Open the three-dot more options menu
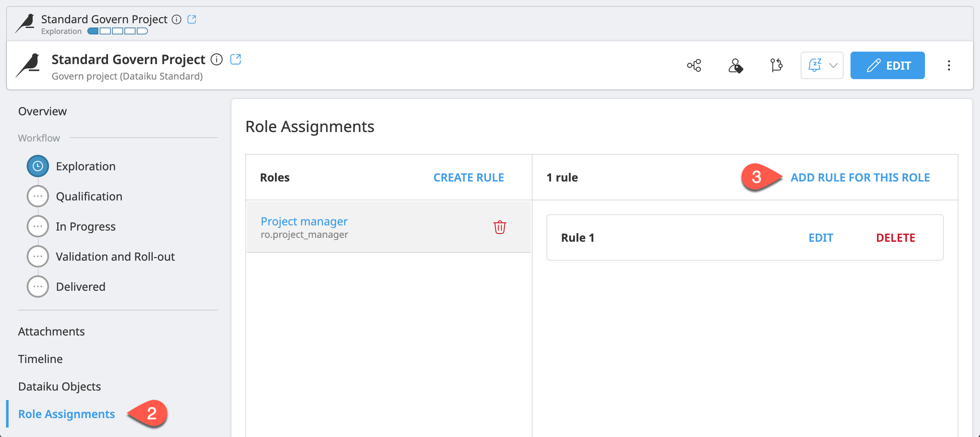 [x=949, y=65]
